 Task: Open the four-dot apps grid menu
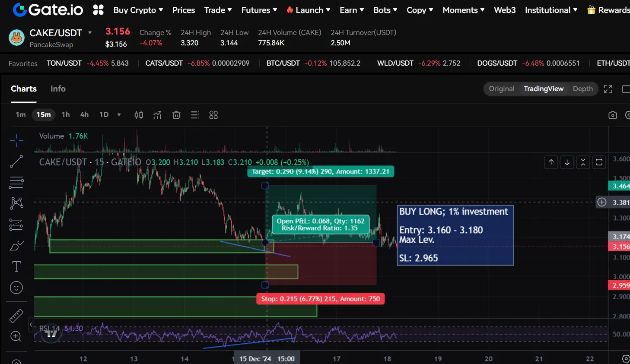coord(99,9)
